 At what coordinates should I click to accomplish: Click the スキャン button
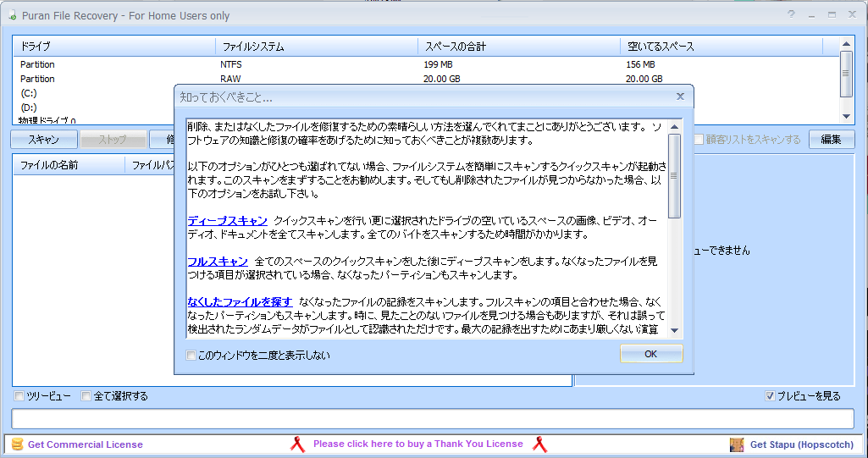coord(44,140)
